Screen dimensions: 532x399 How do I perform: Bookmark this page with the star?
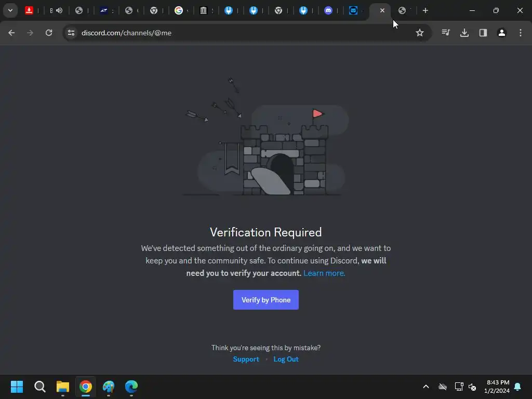click(420, 33)
